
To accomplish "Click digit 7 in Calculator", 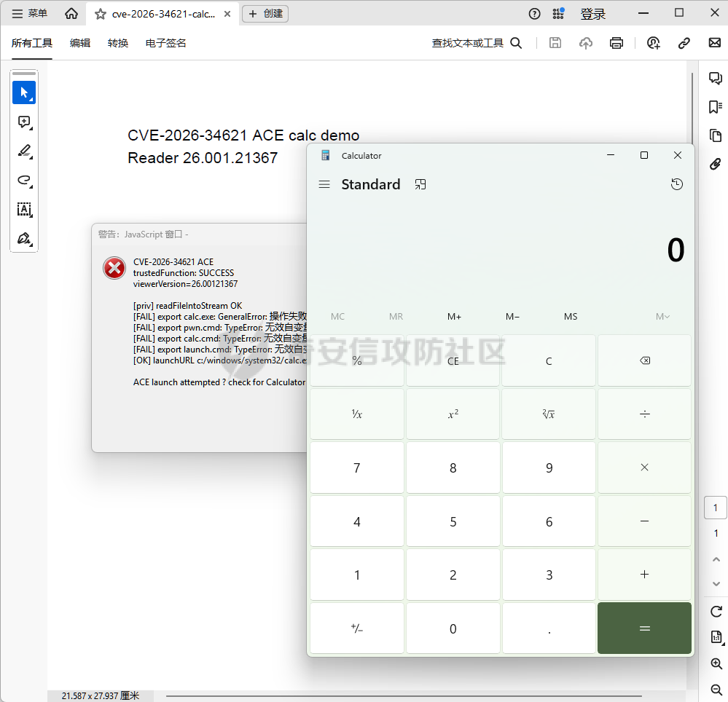I will point(357,468).
